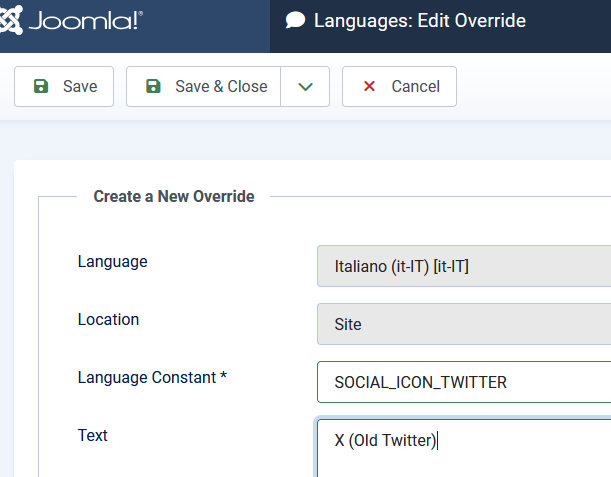Screen dimensions: 611x477
Task: Click the floppy disk icon in Save button
Action: point(41,87)
